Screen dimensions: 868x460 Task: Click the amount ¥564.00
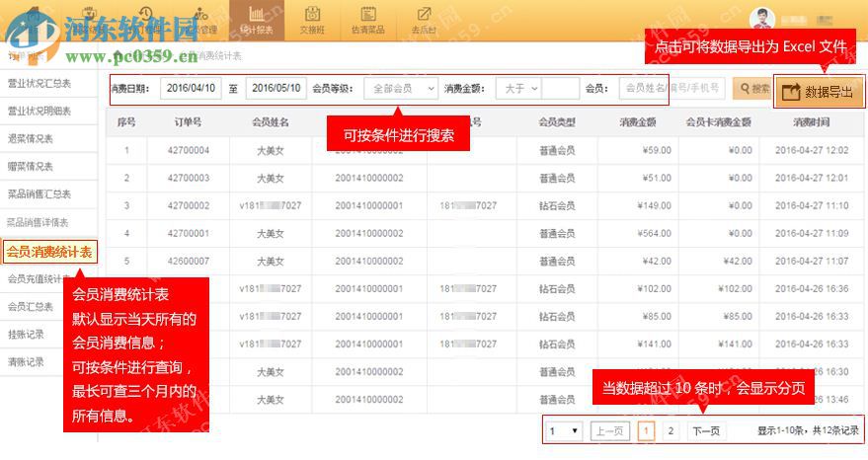point(655,233)
